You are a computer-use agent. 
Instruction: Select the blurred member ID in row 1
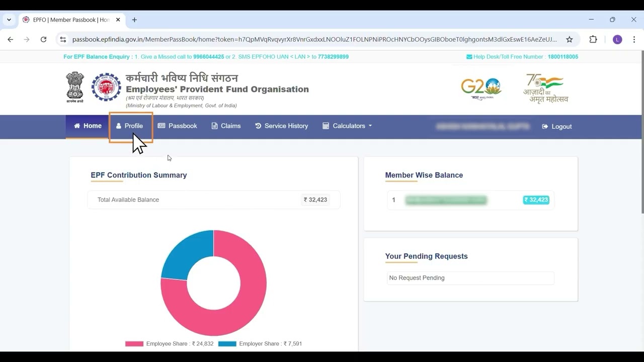coord(446,200)
